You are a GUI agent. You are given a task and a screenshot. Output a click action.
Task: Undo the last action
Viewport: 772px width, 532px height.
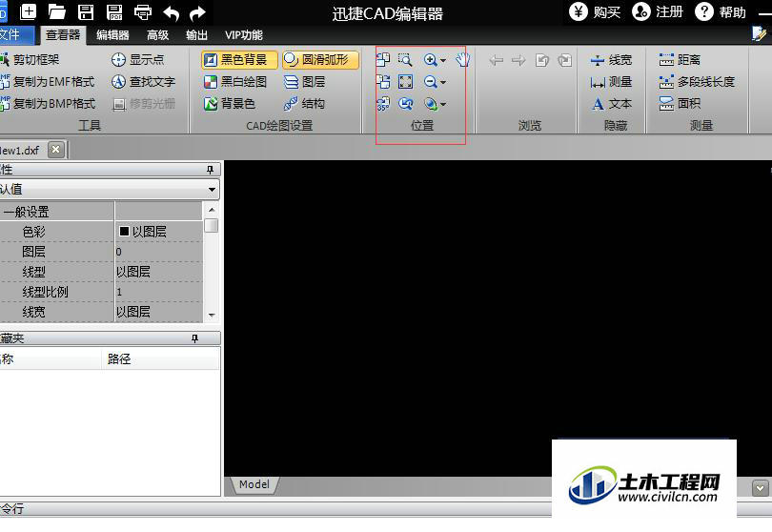171,12
